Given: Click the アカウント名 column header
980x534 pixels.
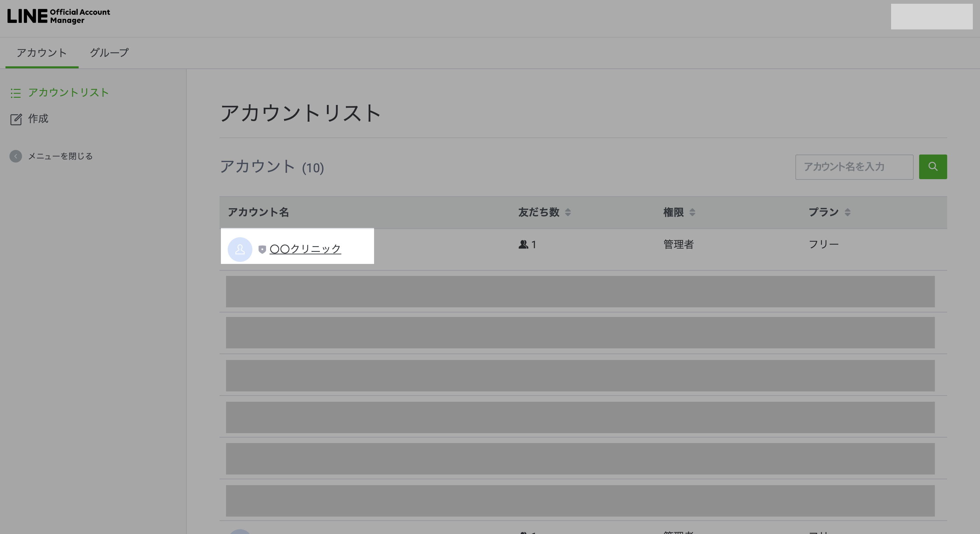Looking at the screenshot, I should tap(258, 212).
